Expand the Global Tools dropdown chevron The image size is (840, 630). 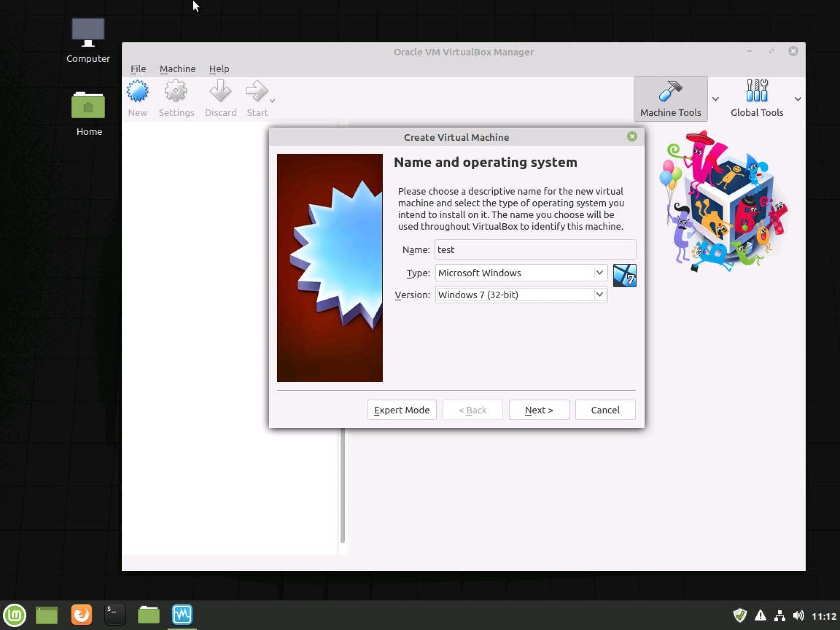tap(798, 99)
